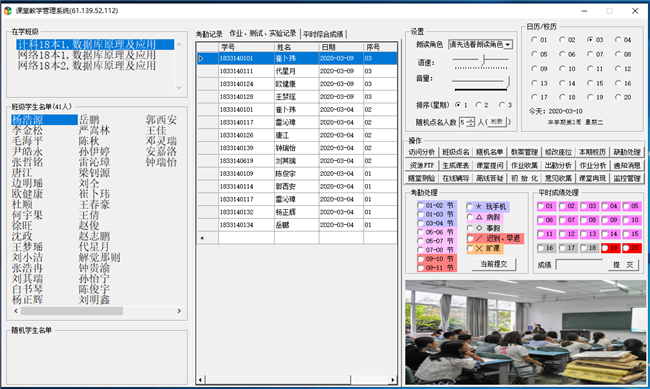Click the classroom camera image
This screenshot has height=389, width=650.
(525, 332)
